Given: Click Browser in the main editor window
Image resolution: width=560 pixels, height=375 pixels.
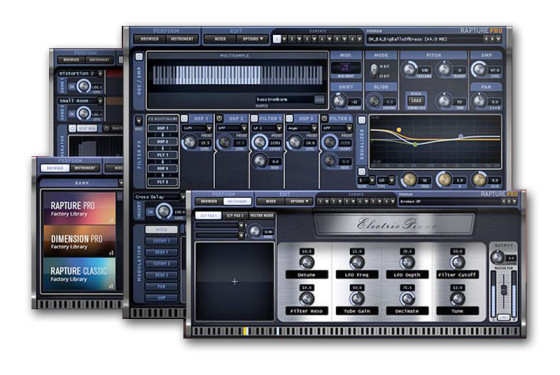Looking at the screenshot, I should click(x=149, y=39).
